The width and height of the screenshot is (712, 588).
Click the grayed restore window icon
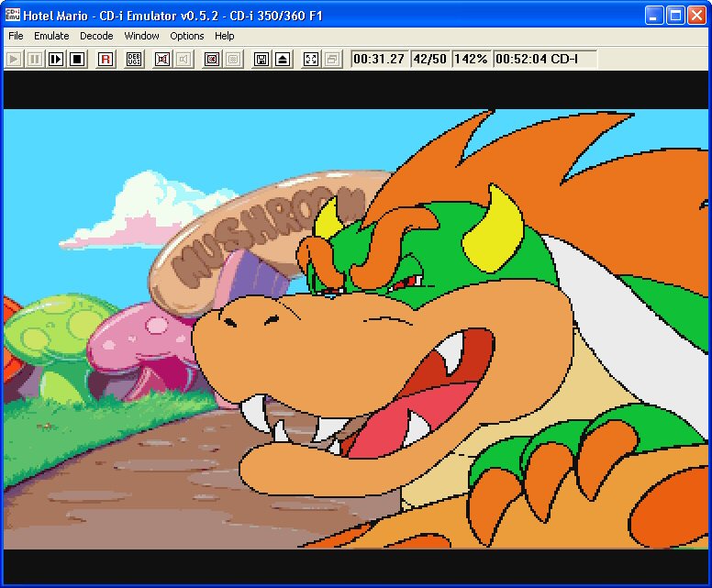(x=332, y=59)
